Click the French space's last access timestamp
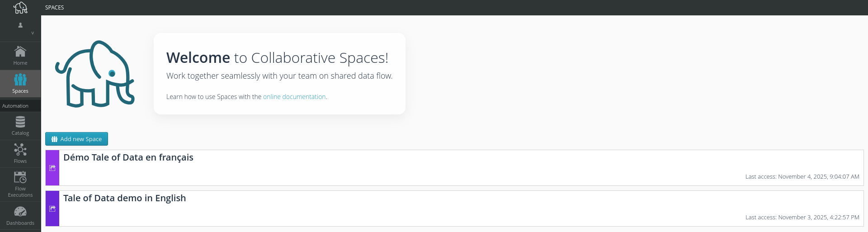Screen dimensions: 868x232 [802, 177]
